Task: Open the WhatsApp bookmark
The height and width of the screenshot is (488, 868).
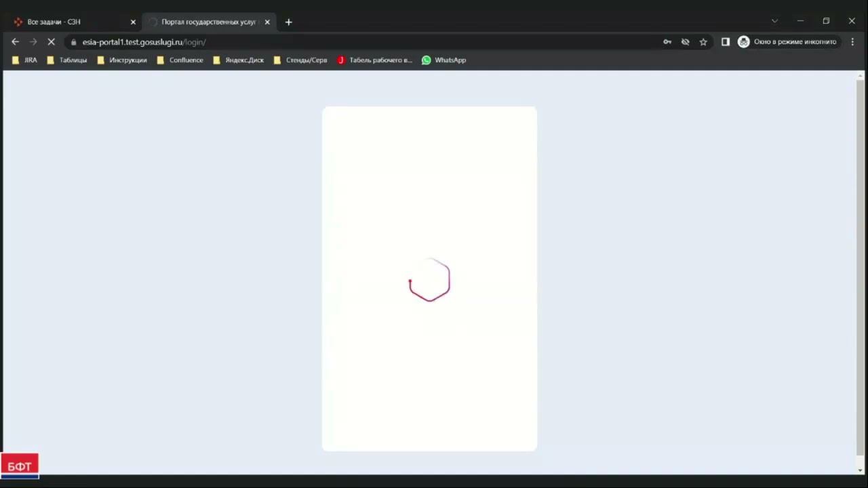Action: tap(443, 60)
